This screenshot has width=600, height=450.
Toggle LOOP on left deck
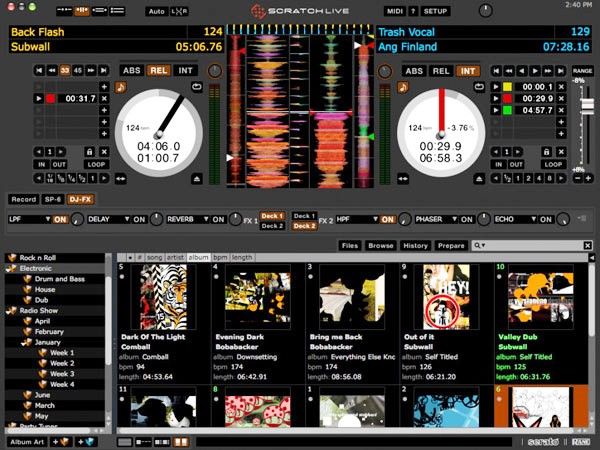96,165
